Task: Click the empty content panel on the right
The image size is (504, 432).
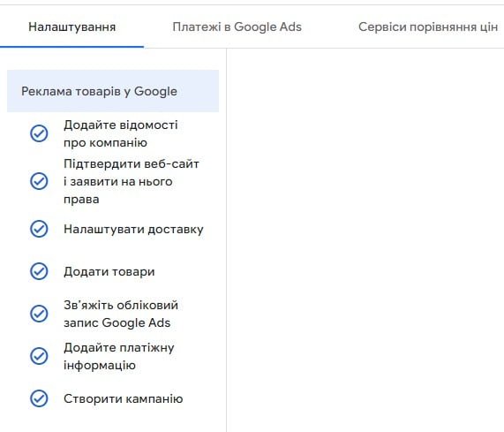Action: click(365, 240)
